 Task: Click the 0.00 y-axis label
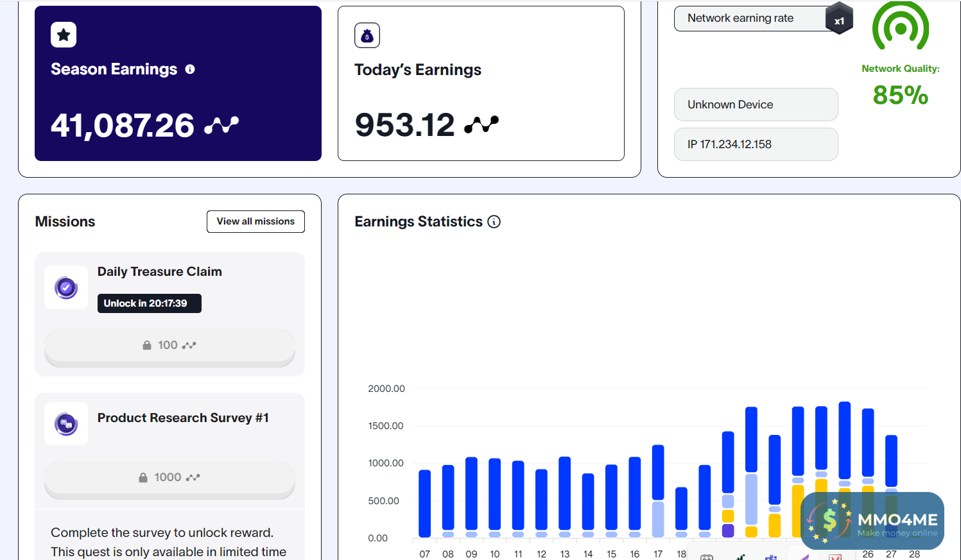point(378,538)
